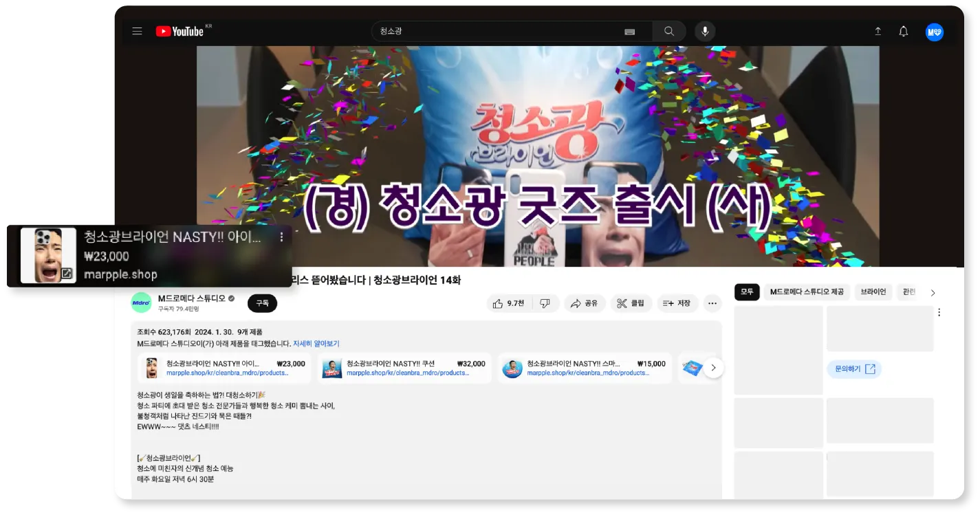This screenshot has height=515, width=980.
Task: Open the ₩32,000 쿠션 product thumbnail
Action: coord(332,369)
